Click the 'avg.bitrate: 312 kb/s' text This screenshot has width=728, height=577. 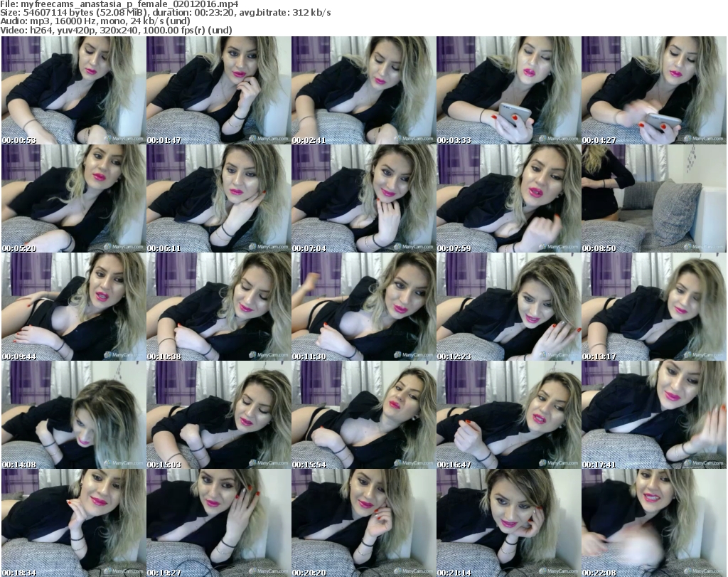285,13
